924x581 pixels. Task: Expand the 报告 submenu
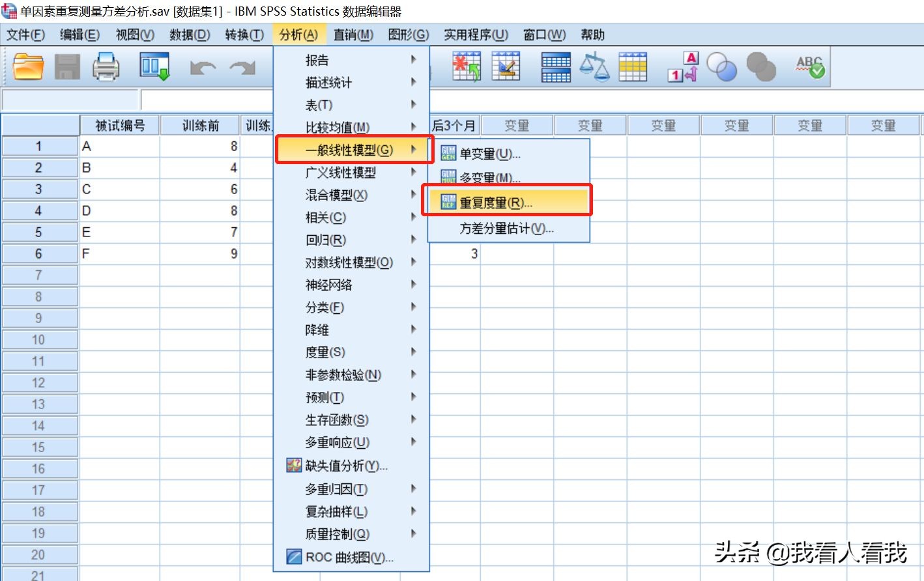click(351, 60)
